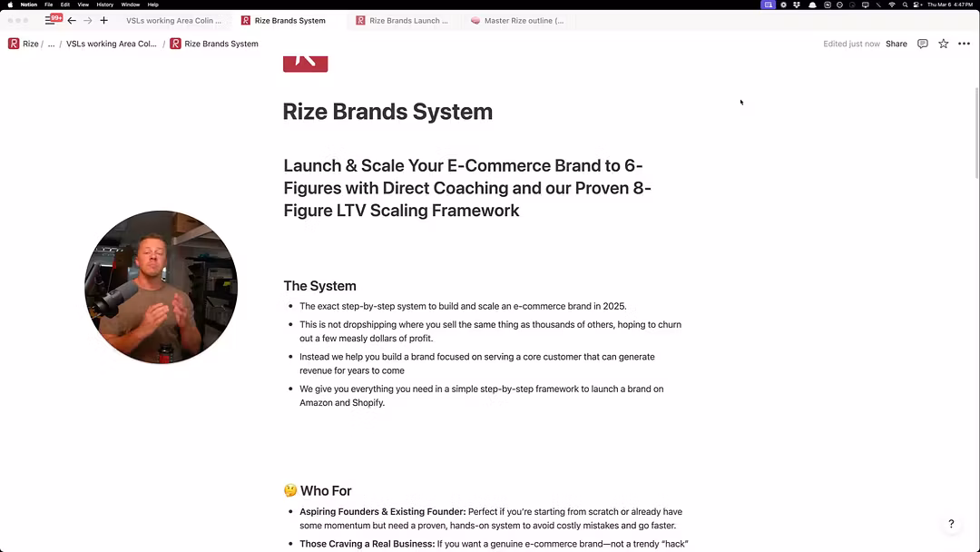The height and width of the screenshot is (552, 980).
Task: Switch to VSLs working Area Colin tab
Action: pyautogui.click(x=173, y=21)
